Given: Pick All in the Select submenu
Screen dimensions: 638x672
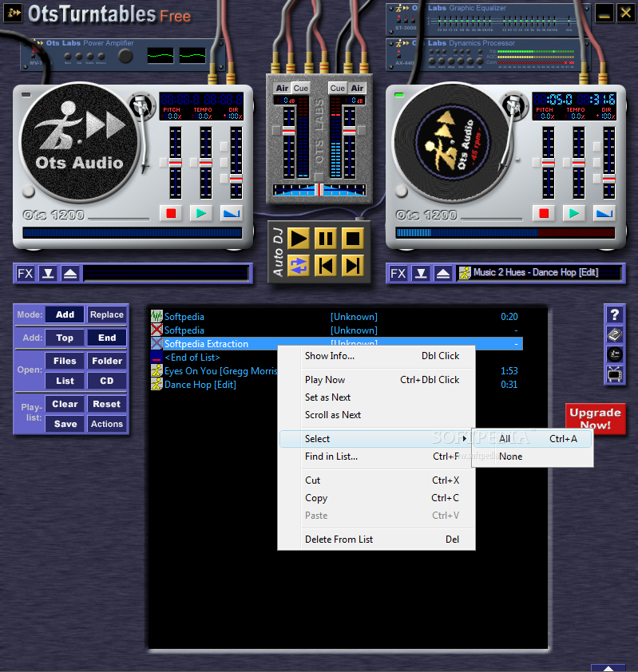Looking at the screenshot, I should pos(533,438).
